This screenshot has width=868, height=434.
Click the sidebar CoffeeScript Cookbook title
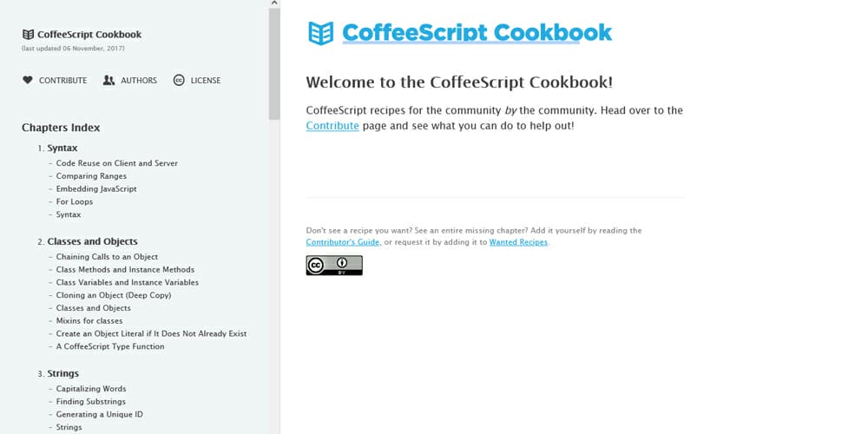89,35
